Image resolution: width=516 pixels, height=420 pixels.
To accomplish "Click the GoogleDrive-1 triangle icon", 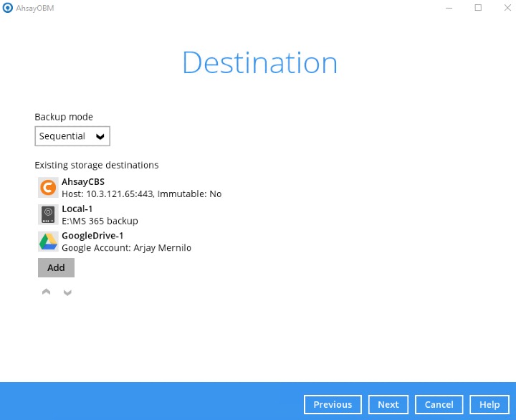I will click(x=48, y=242).
